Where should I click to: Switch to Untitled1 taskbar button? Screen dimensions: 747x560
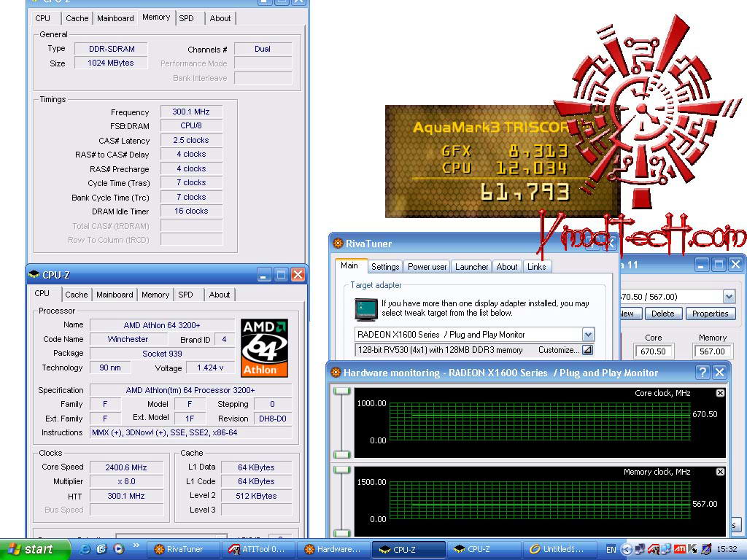tap(560, 550)
